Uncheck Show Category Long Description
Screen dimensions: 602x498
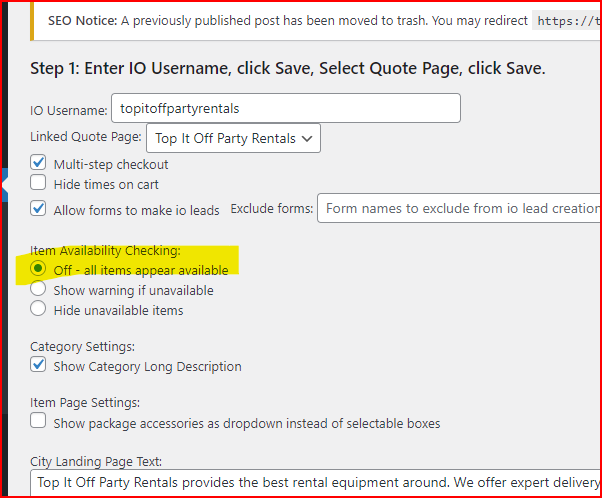pyautogui.click(x=38, y=366)
